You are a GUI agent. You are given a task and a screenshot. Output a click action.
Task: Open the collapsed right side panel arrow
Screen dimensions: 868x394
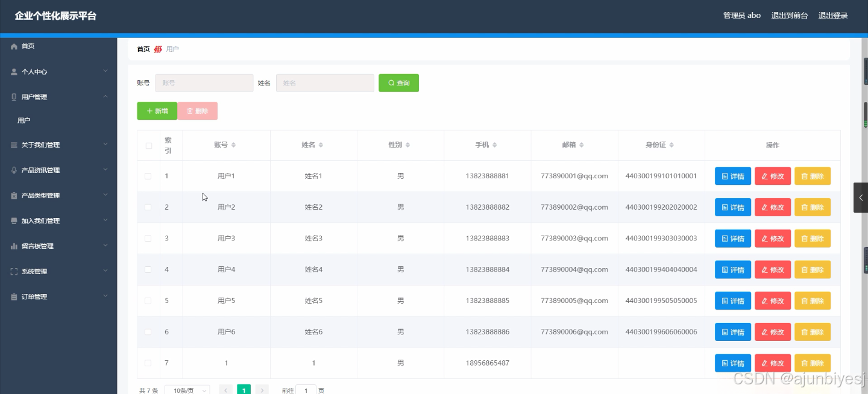(861, 198)
